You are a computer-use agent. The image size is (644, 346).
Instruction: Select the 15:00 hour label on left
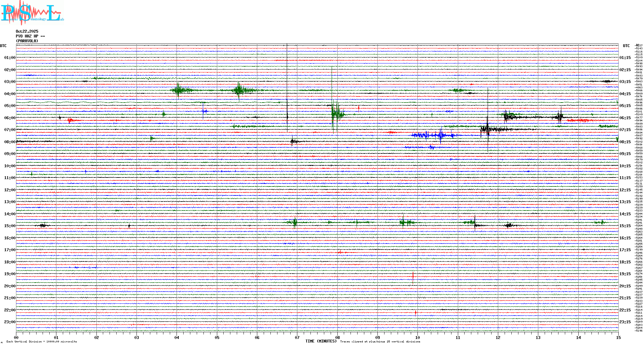[10, 226]
